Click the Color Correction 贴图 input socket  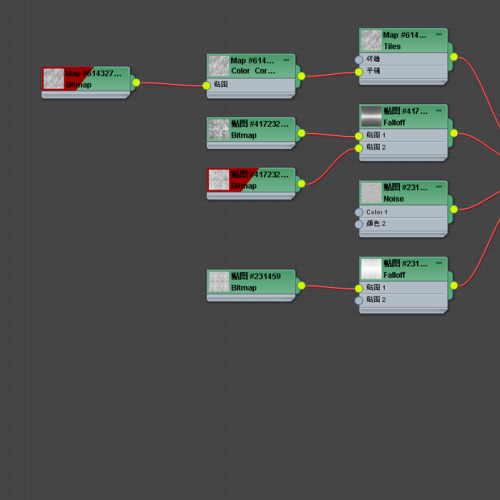click(x=206, y=85)
